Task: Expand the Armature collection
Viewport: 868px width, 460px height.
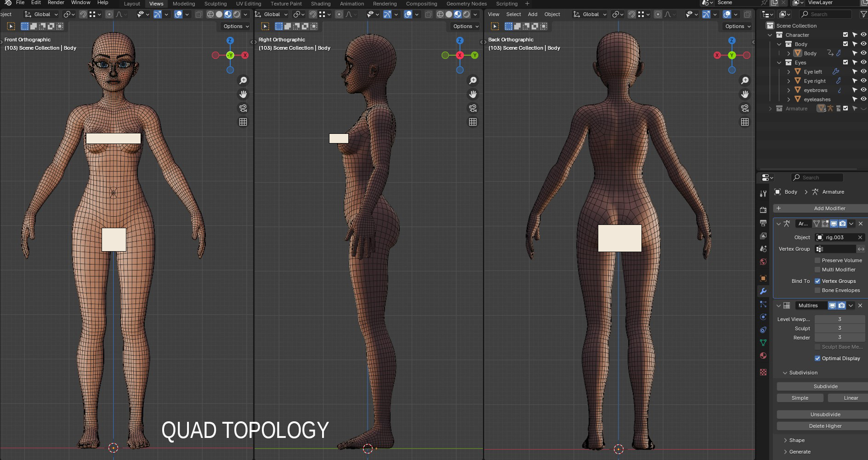Action: pyautogui.click(x=771, y=109)
